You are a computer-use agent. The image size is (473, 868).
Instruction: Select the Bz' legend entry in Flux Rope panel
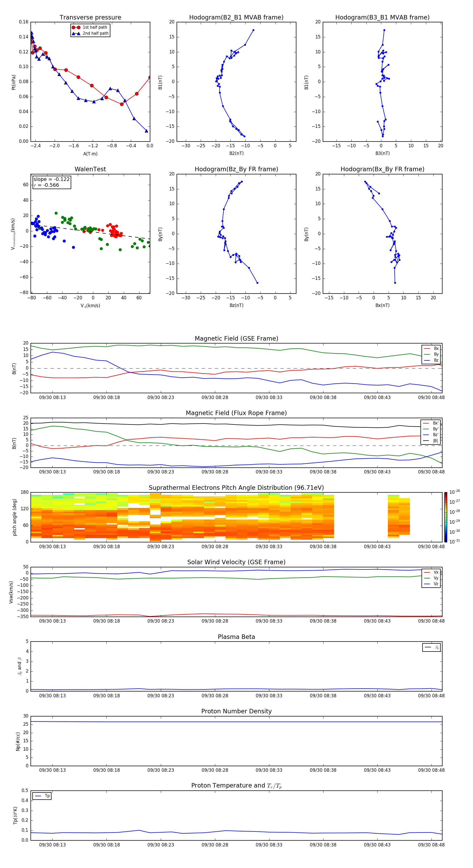pos(431,435)
